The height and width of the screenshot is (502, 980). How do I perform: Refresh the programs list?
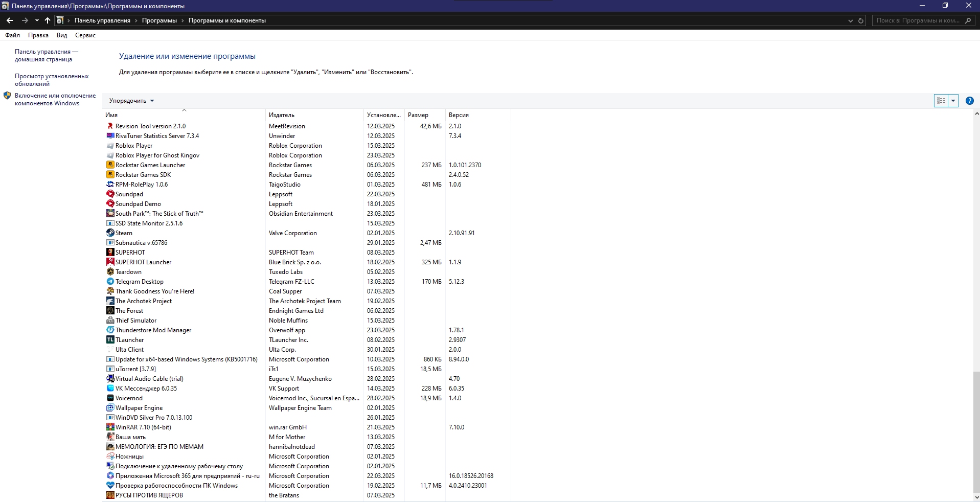click(861, 20)
